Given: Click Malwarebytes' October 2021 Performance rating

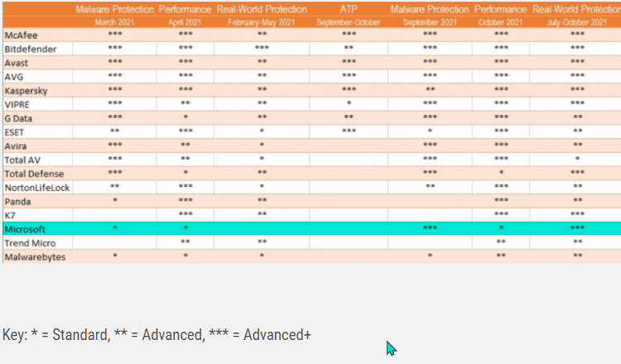Looking at the screenshot, I should point(501,256).
